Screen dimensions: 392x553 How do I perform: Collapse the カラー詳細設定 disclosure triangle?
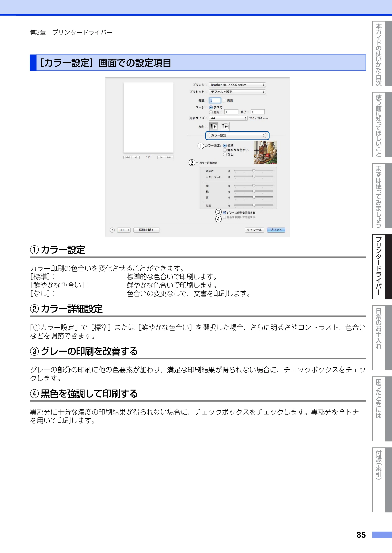[x=197, y=163]
